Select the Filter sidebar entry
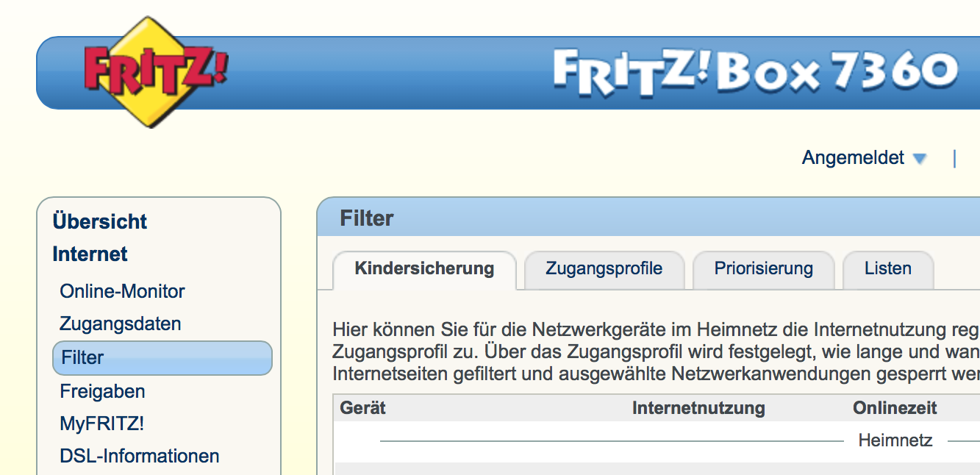 162,358
